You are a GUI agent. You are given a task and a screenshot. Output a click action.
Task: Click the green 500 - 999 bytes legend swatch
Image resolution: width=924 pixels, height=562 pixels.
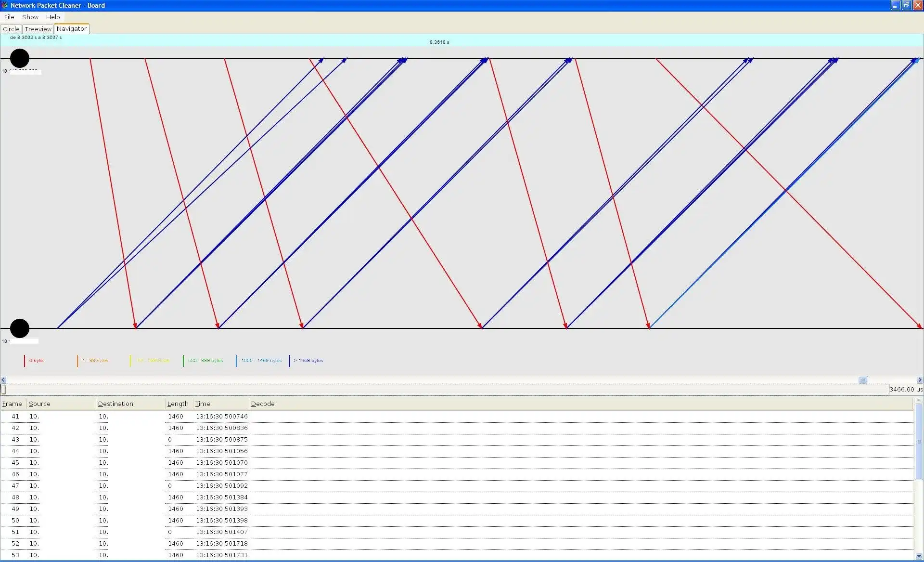coord(183,361)
